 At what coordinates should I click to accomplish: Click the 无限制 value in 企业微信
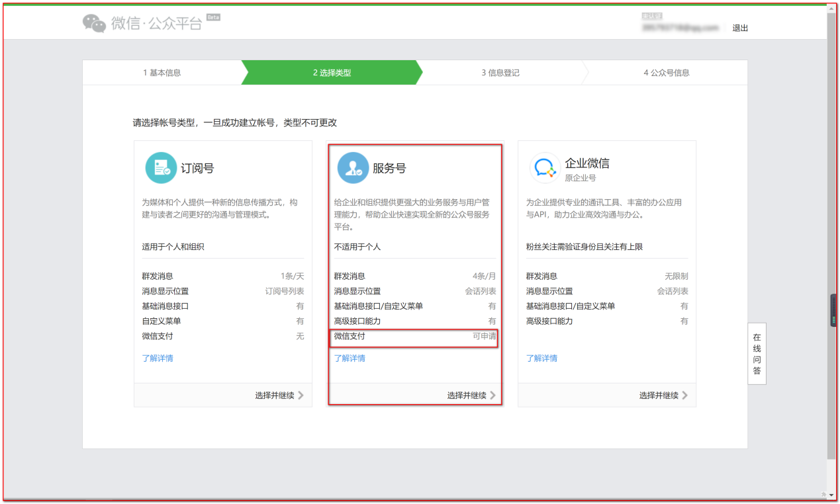pos(677,276)
